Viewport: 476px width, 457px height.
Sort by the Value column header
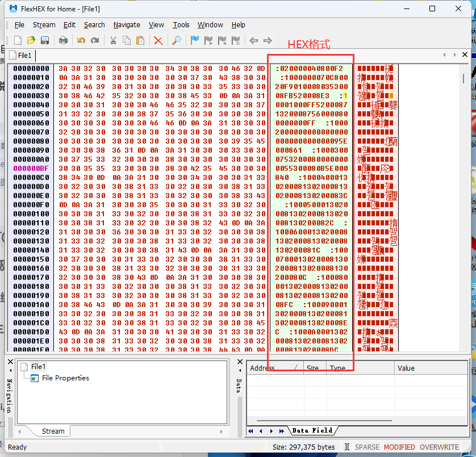[x=431, y=368]
